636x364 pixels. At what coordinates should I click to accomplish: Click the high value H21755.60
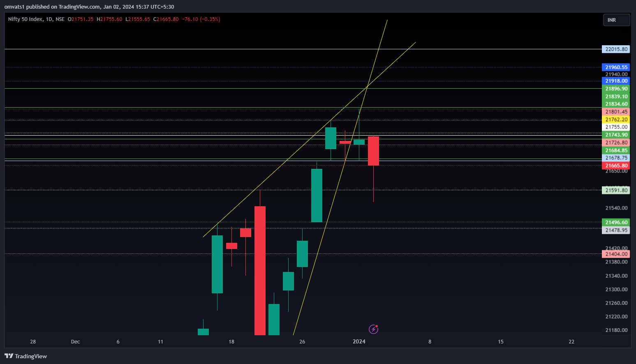click(109, 19)
